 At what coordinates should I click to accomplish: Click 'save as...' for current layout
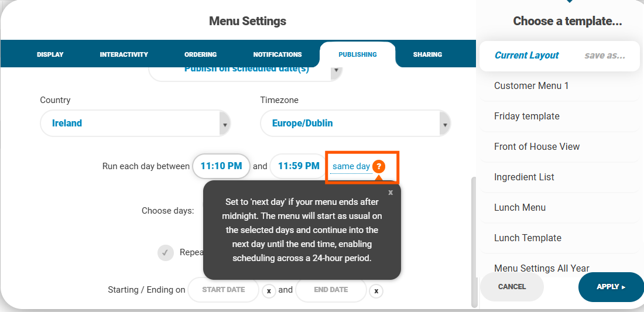[605, 56]
